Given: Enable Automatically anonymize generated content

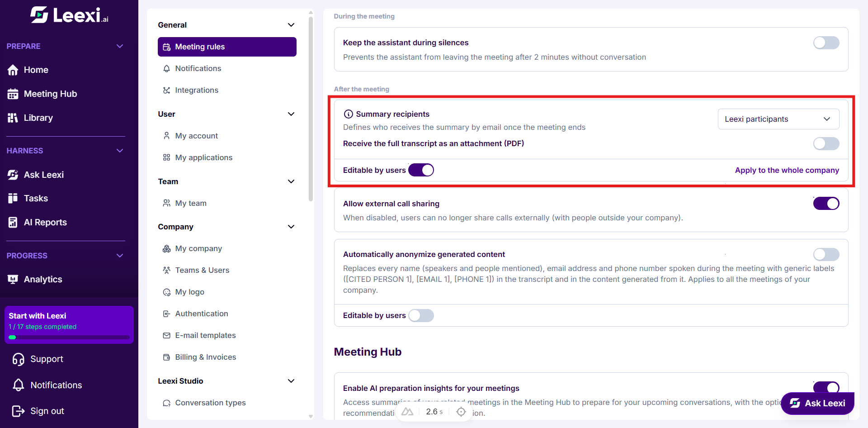Looking at the screenshot, I should (826, 255).
